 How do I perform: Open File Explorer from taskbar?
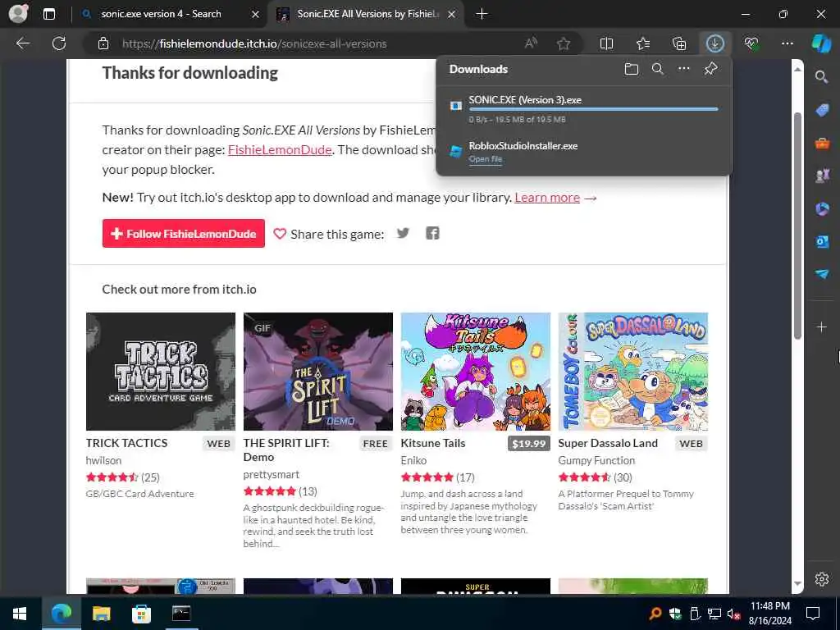[x=101, y=614]
